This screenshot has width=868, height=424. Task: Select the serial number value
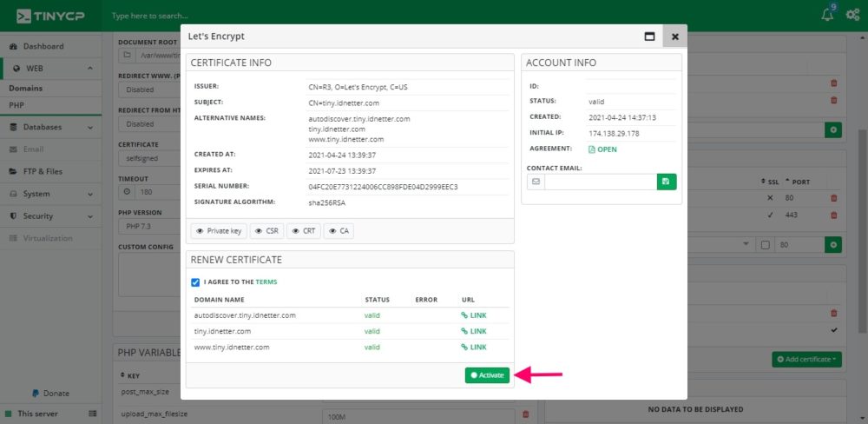(383, 187)
